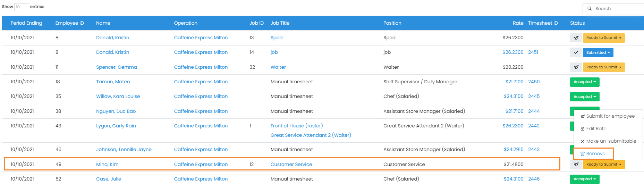Open timesheet ID 2451 link

point(533,52)
